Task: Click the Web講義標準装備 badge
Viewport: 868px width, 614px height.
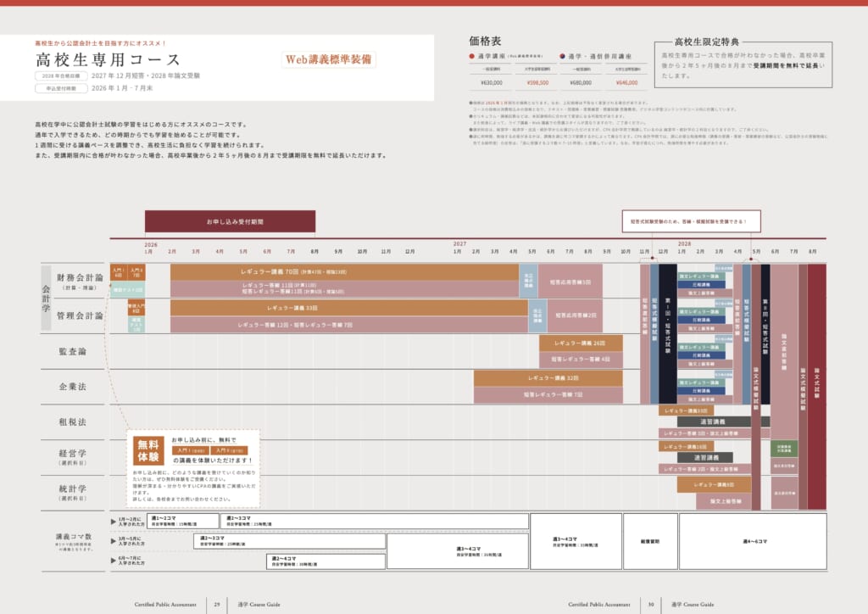Action: pos(328,59)
